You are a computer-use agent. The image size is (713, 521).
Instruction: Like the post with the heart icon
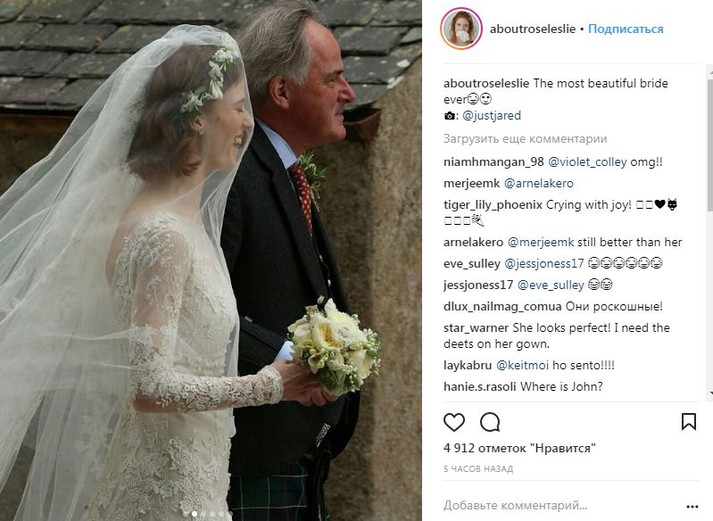click(454, 422)
